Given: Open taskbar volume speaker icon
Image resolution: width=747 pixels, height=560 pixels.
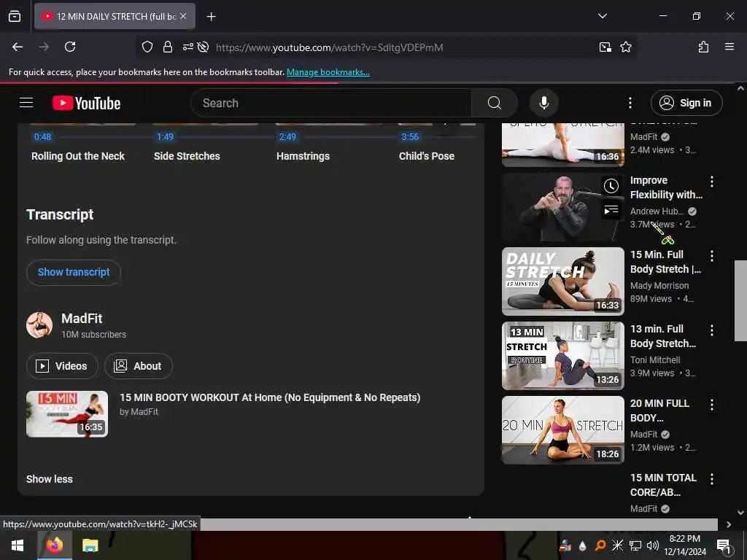Looking at the screenshot, I should click(x=653, y=545).
